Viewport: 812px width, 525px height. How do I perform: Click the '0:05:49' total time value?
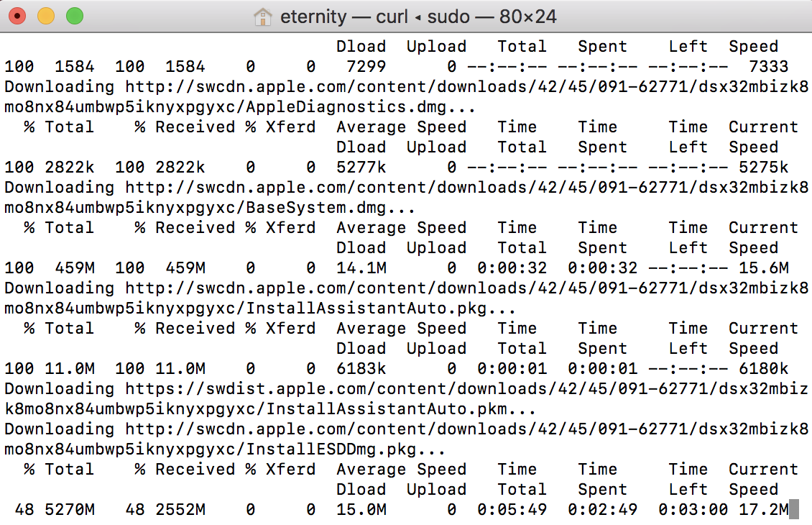(512, 510)
